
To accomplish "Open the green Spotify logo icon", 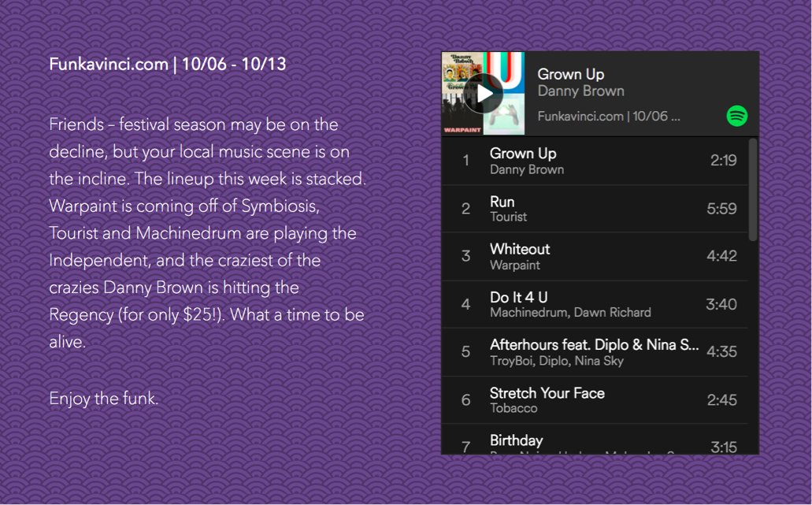I will (x=737, y=116).
